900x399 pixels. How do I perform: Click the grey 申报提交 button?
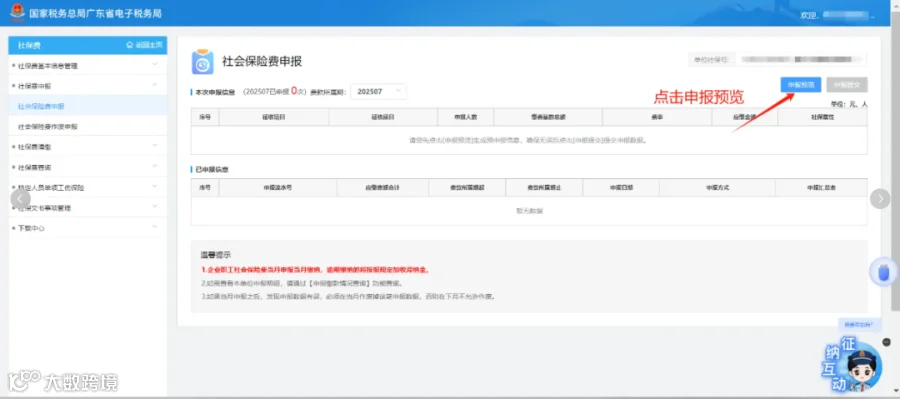[847, 84]
